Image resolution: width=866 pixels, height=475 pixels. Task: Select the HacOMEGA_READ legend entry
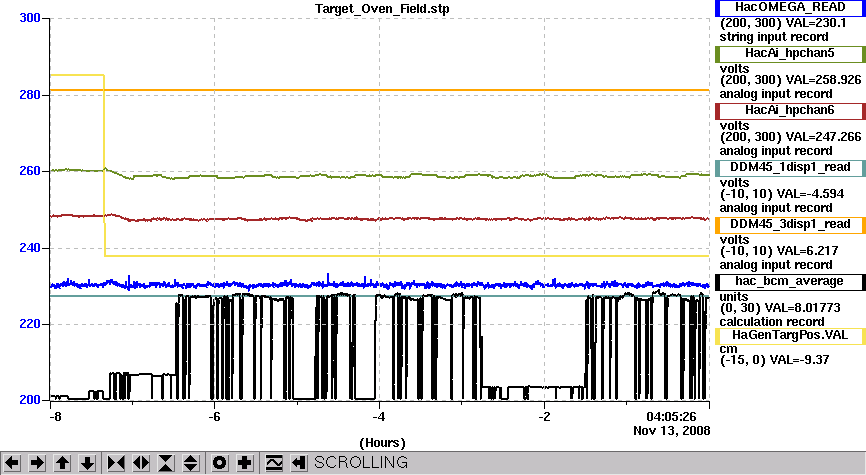tap(790, 8)
